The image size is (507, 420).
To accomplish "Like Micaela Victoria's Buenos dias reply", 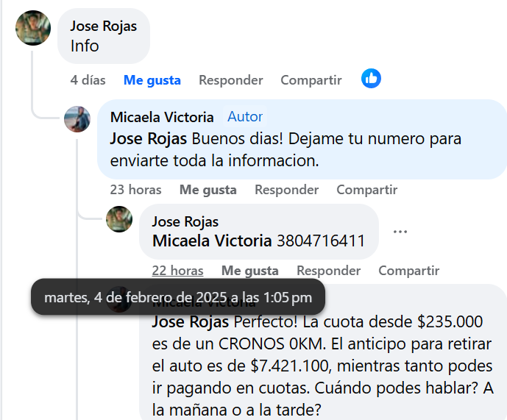I will point(208,190).
